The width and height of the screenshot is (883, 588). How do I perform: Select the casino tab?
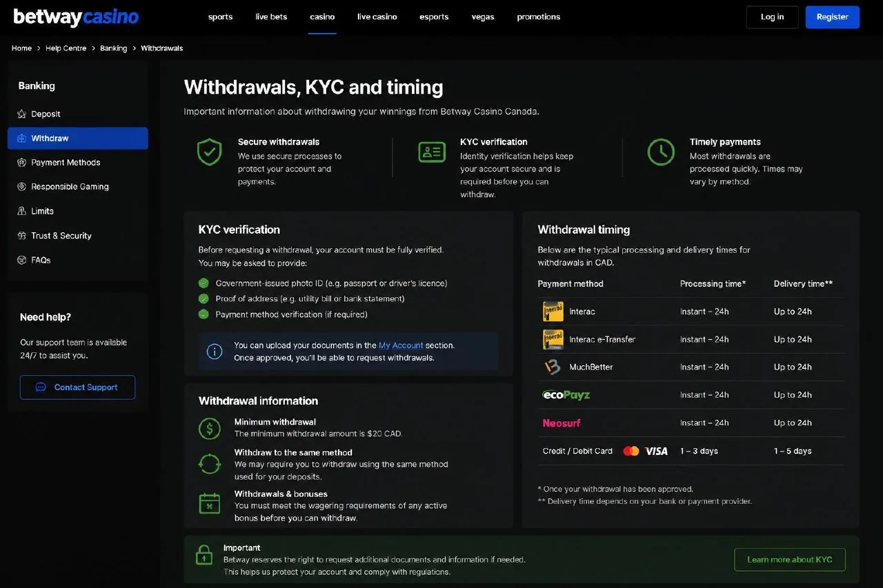322,17
